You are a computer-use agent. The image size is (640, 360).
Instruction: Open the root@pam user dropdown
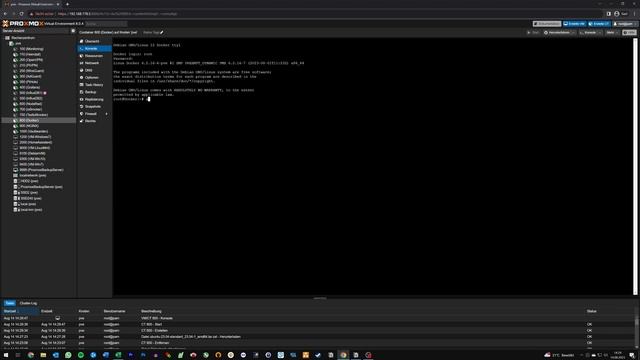pyautogui.click(x=624, y=24)
